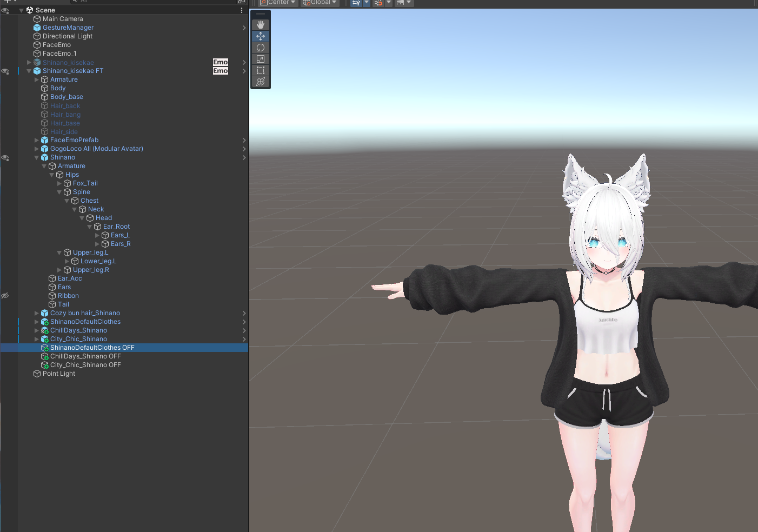Select the Move tool

(x=261, y=36)
